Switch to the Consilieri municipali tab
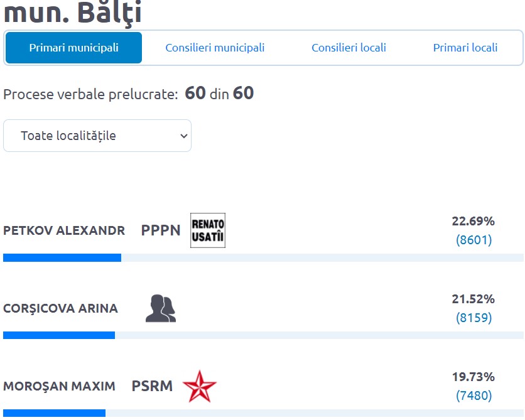 coord(215,48)
